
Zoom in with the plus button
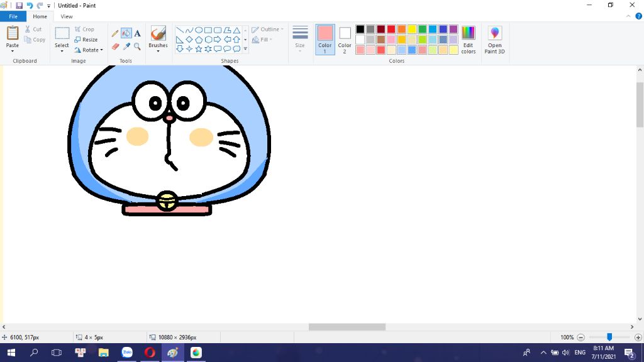pos(638,337)
